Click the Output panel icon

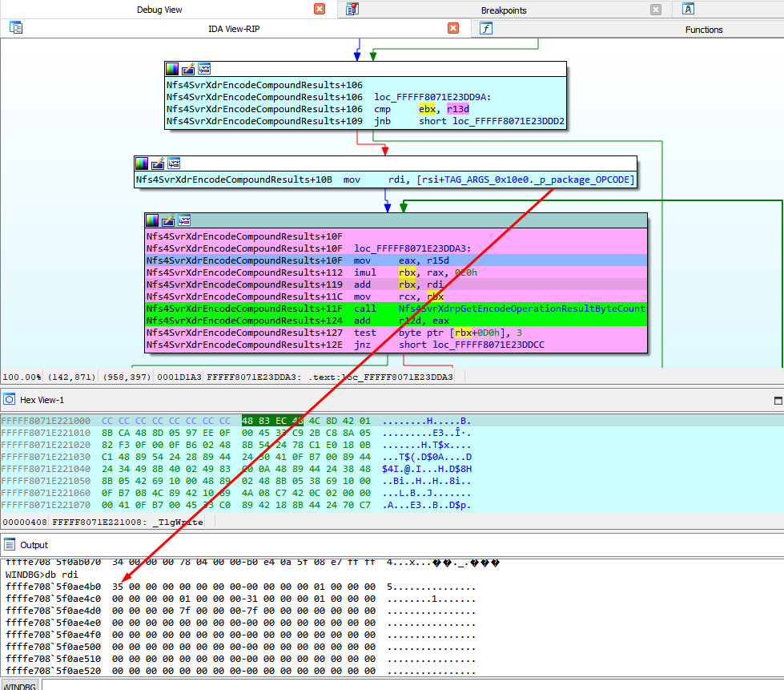pyautogui.click(x=10, y=544)
